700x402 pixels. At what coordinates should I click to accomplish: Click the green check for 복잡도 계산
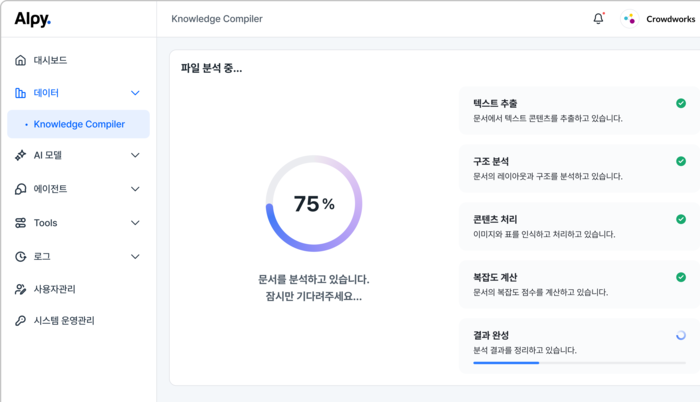coord(681,277)
